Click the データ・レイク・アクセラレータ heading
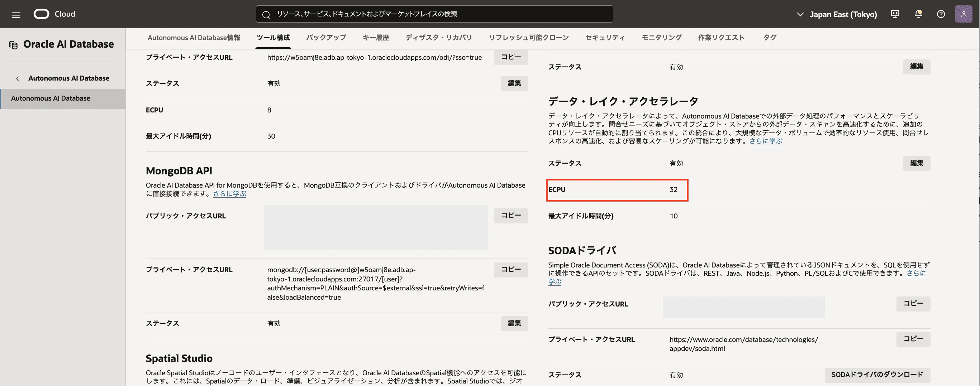The image size is (980, 386). click(623, 101)
